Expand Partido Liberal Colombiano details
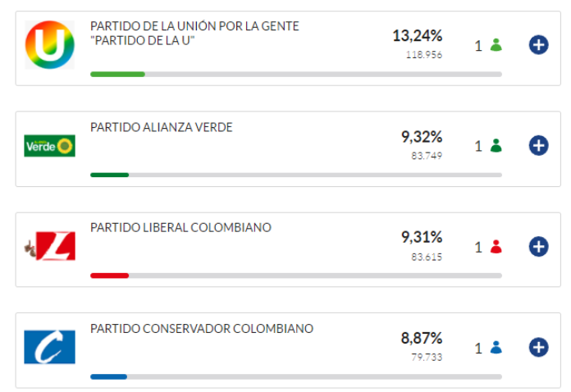The width and height of the screenshot is (571, 392). click(x=538, y=246)
